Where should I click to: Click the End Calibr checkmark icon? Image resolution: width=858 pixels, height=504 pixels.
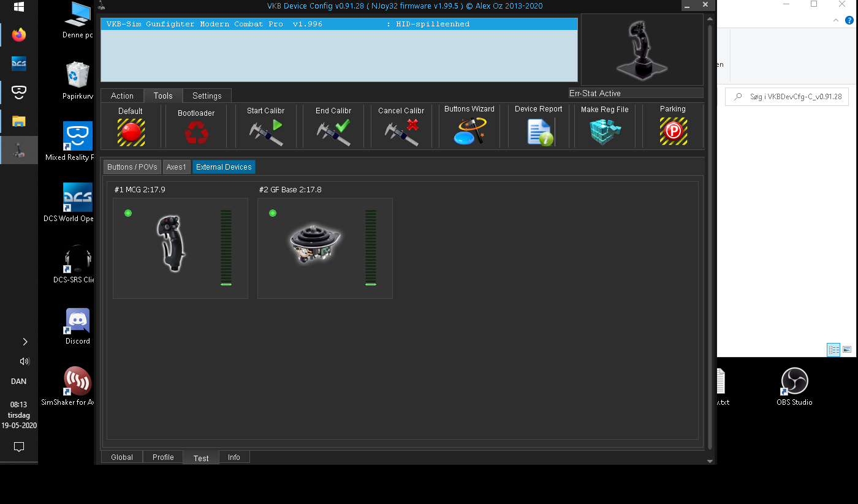tap(333, 132)
